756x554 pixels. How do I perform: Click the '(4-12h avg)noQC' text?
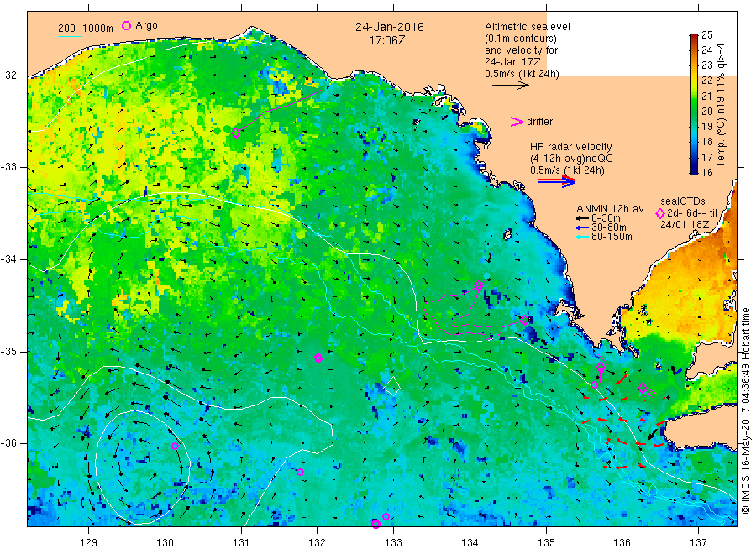[x=571, y=159]
